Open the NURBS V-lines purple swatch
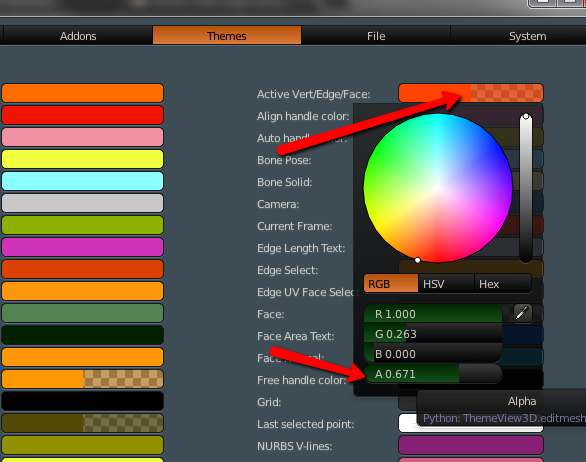The width and height of the screenshot is (586, 462). [471, 445]
